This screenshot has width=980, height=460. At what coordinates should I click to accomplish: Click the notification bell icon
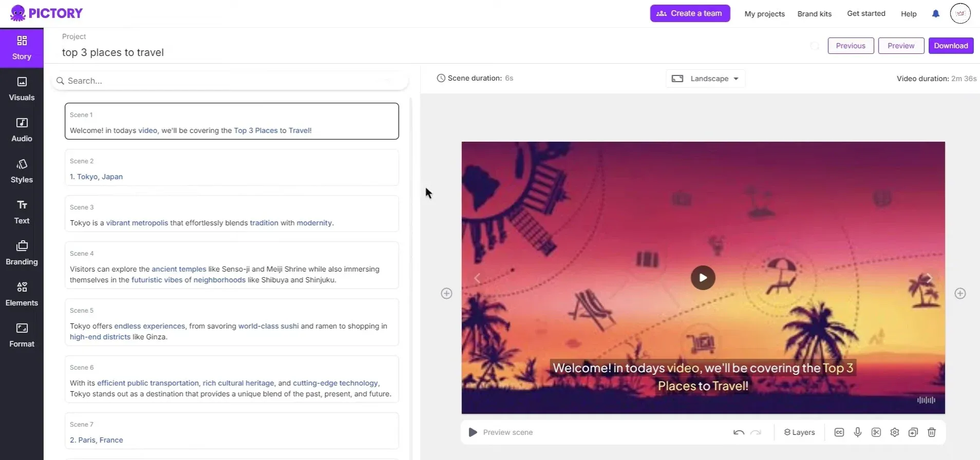pos(935,14)
